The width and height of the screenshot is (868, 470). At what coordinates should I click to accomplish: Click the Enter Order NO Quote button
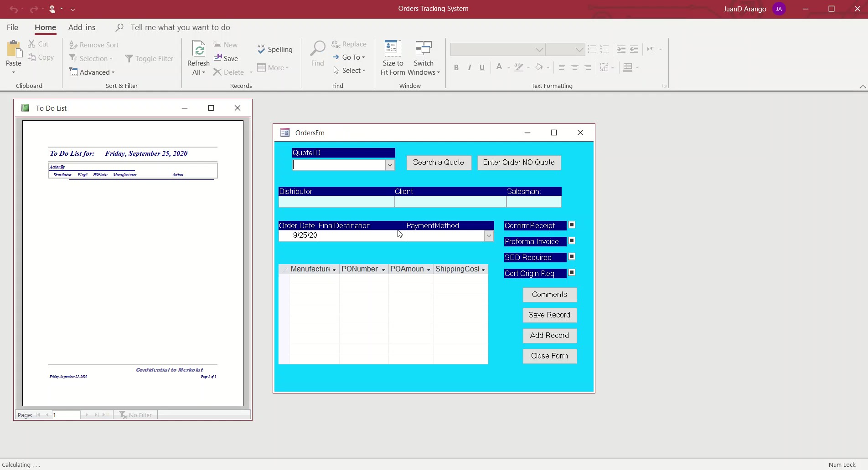(x=519, y=163)
